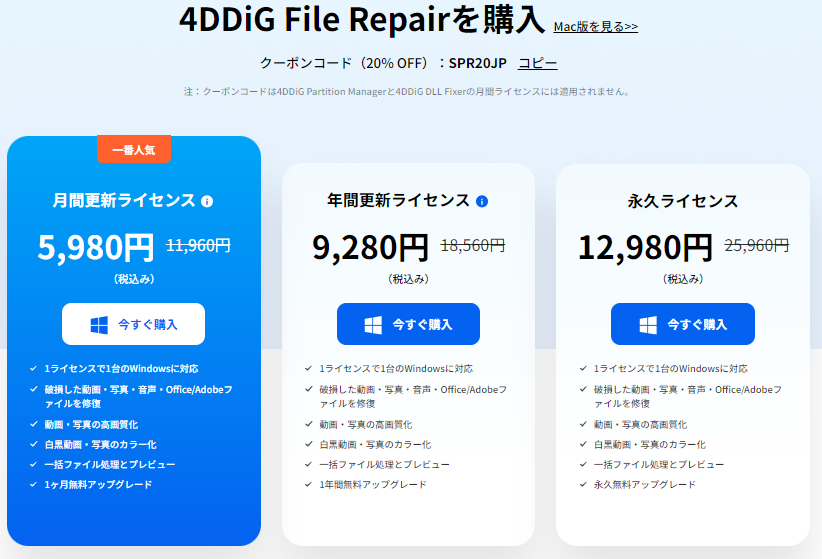Click the 4DDiG File Repairを購入 page title
The height and width of the screenshot is (559, 822).
point(362,20)
